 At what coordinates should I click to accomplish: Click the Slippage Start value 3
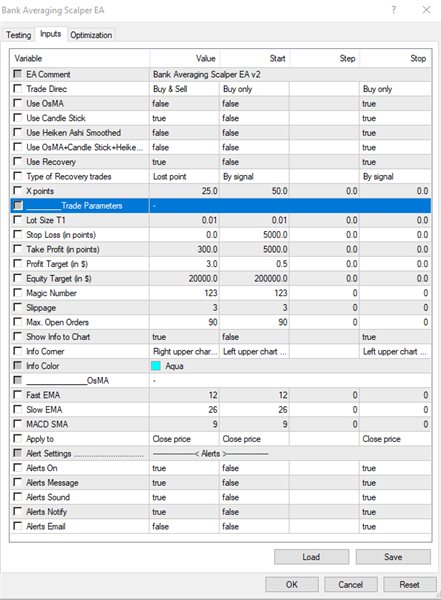click(255, 308)
